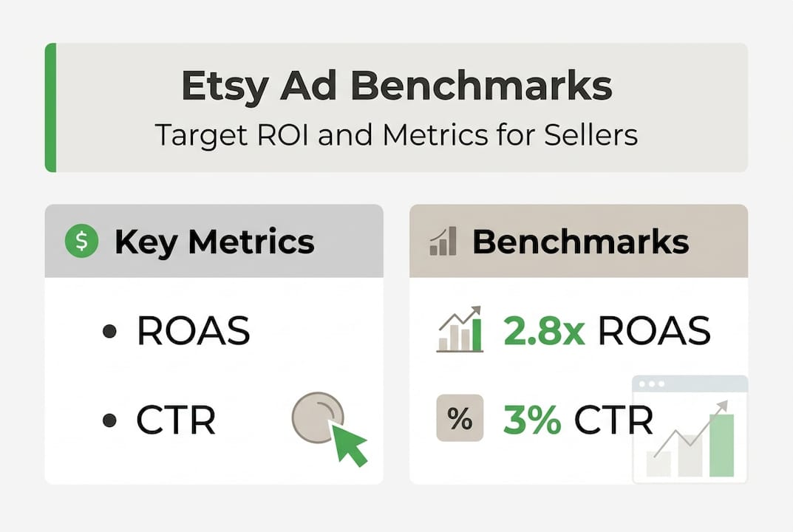Image resolution: width=793 pixels, height=532 pixels.
Task: Click the CTR item under Key Metrics
Action: 176,420
